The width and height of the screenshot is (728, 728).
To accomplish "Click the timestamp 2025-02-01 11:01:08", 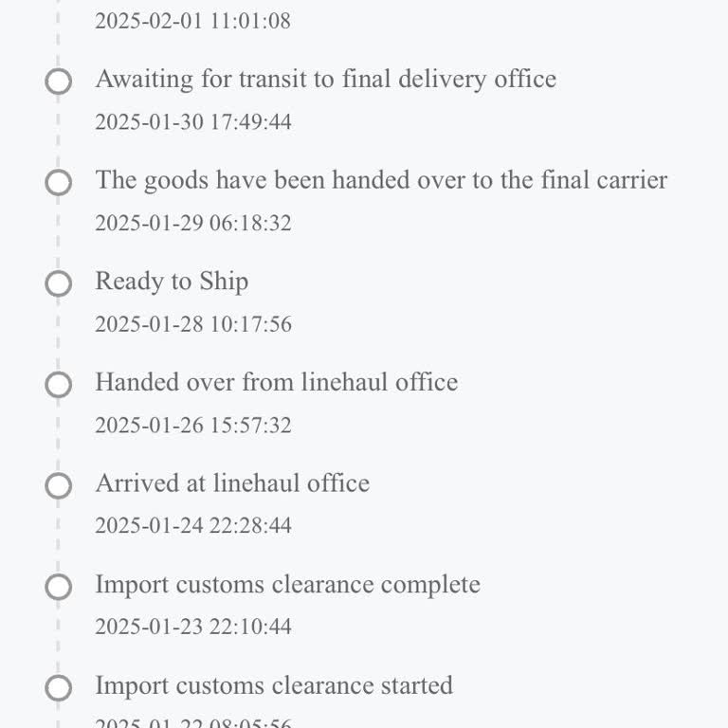I will tap(192, 21).
